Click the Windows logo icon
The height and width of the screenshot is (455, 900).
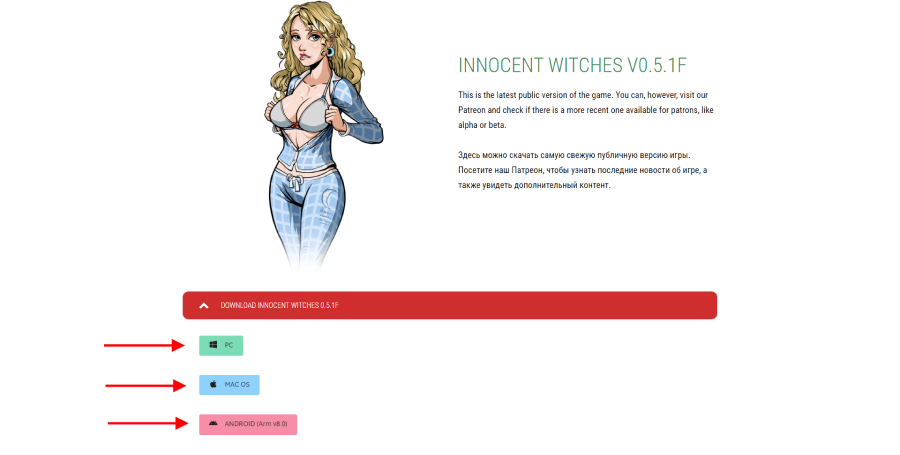213,345
